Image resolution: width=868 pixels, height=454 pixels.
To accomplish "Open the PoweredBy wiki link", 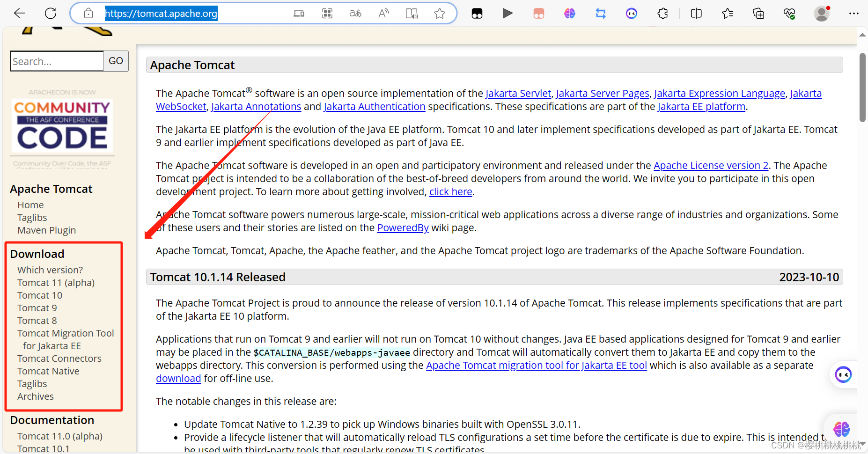I will coord(403,228).
